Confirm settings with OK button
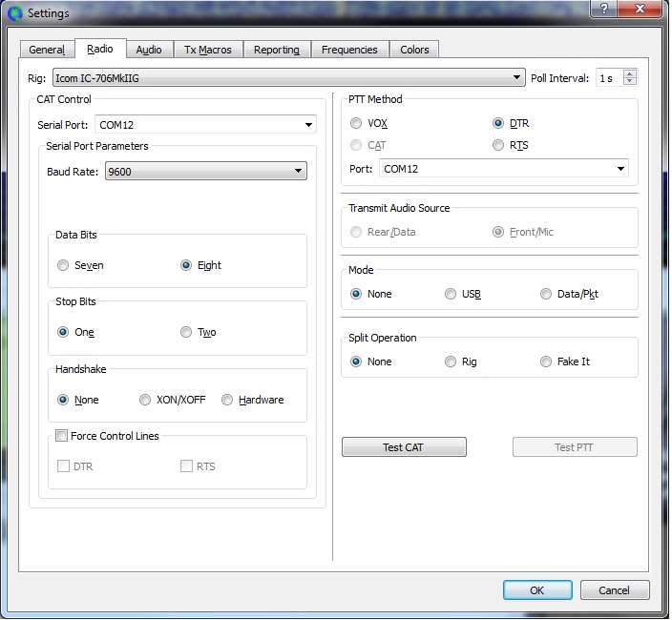The height and width of the screenshot is (620, 672). [537, 590]
